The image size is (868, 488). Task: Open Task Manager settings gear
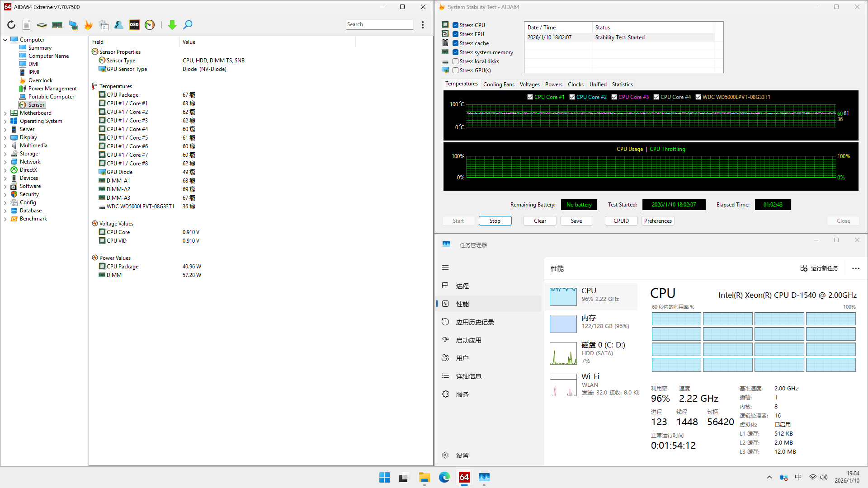click(446, 455)
